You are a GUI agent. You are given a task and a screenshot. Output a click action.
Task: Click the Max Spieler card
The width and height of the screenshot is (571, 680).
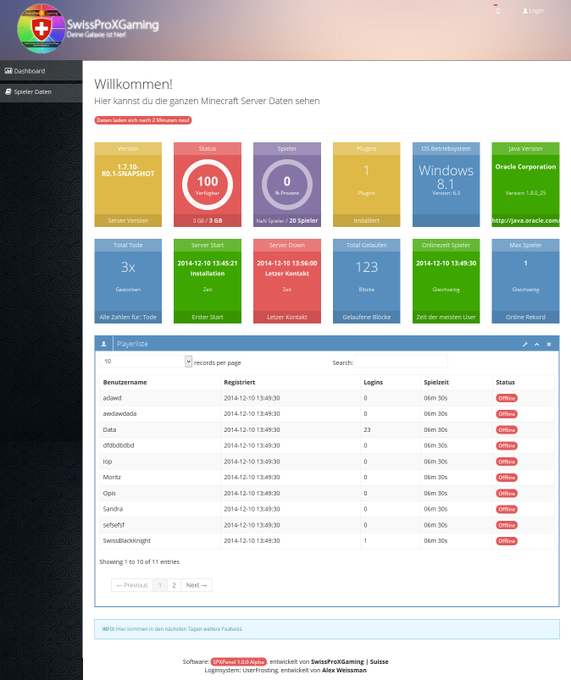click(525, 281)
